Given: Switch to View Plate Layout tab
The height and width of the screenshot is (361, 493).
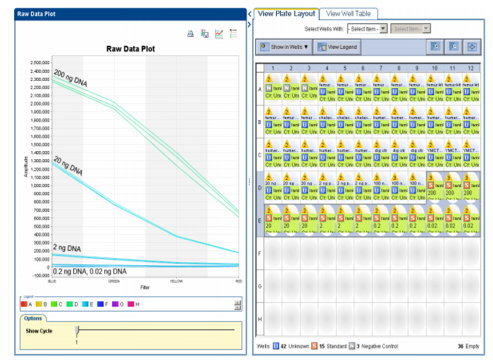Looking at the screenshot, I should pyautogui.click(x=286, y=14).
